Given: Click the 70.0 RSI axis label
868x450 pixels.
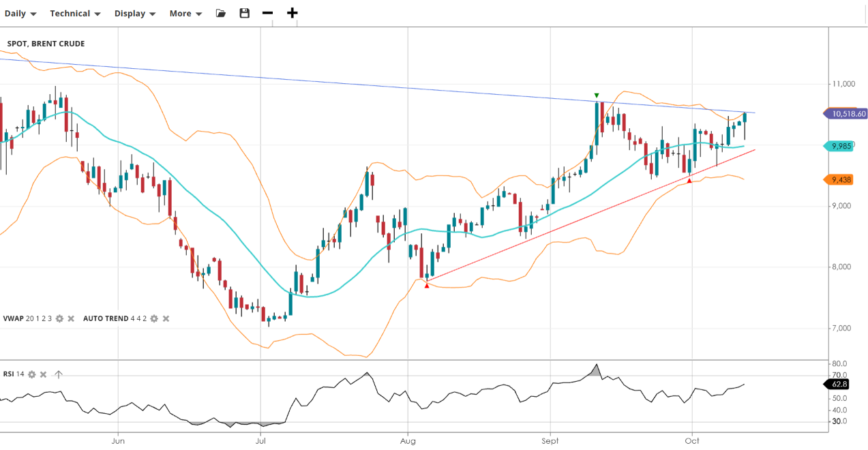Looking at the screenshot, I should pyautogui.click(x=839, y=376).
